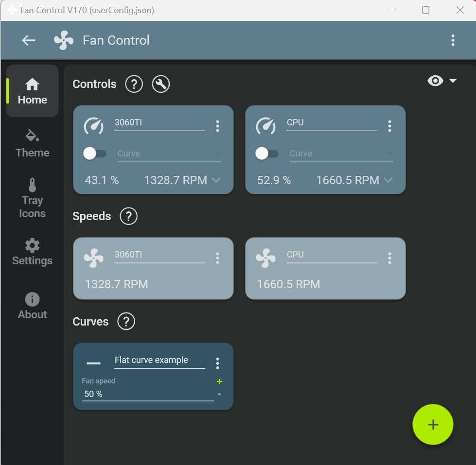
Task: Click the back arrow in header
Action: [x=29, y=40]
